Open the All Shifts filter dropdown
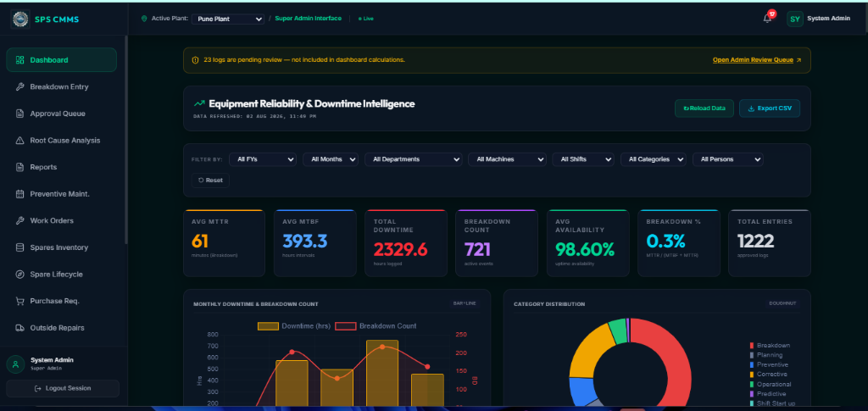The height and width of the screenshot is (411, 868). [583, 159]
